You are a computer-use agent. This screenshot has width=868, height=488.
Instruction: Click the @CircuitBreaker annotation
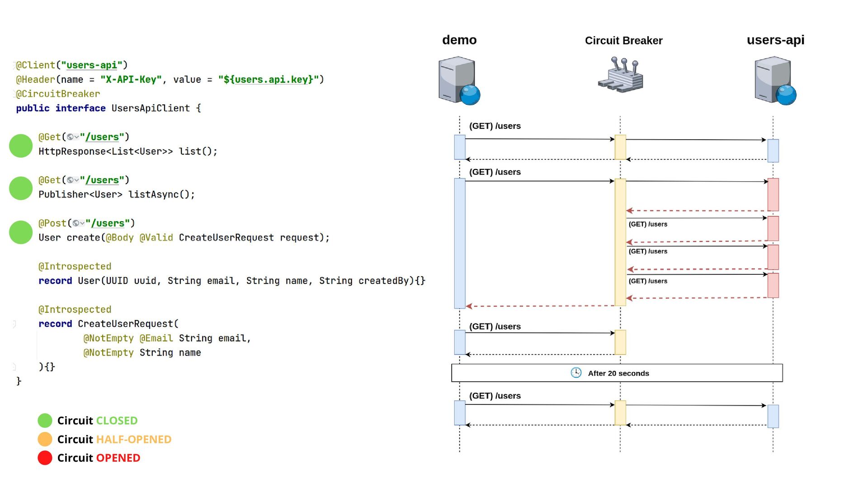[x=58, y=94]
